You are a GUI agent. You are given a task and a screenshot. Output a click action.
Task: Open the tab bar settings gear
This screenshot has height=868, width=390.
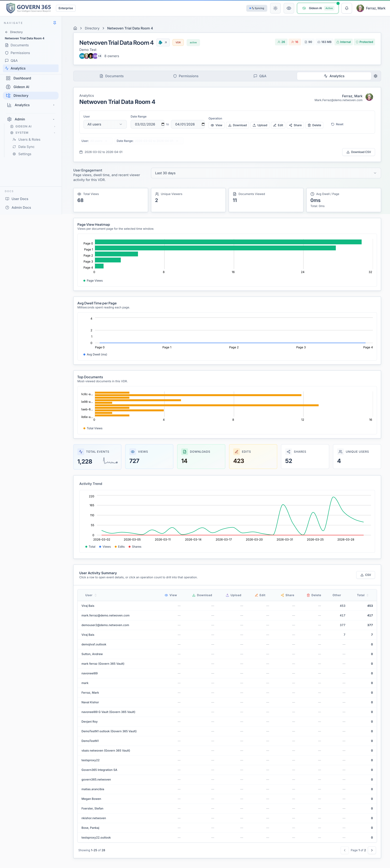coord(376,76)
